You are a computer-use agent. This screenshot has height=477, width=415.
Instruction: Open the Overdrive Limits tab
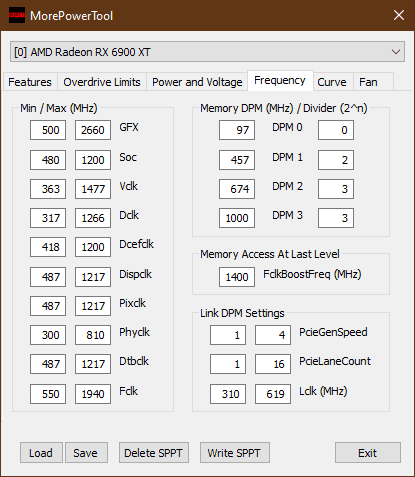[x=102, y=82]
